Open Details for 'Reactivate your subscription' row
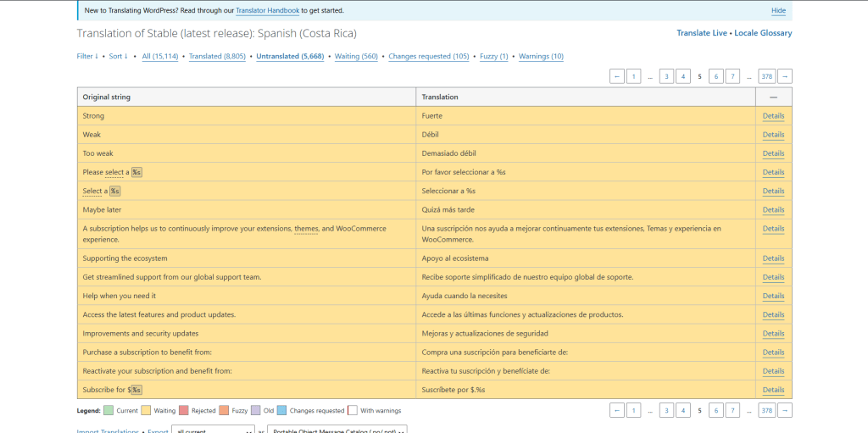Screen dimensions: 868x433 773,371
